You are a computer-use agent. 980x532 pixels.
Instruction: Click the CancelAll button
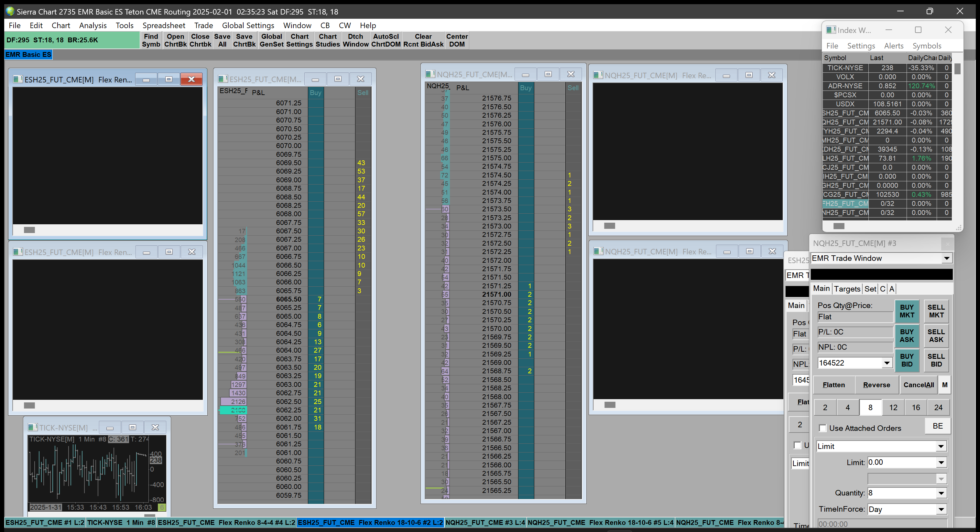click(x=918, y=385)
